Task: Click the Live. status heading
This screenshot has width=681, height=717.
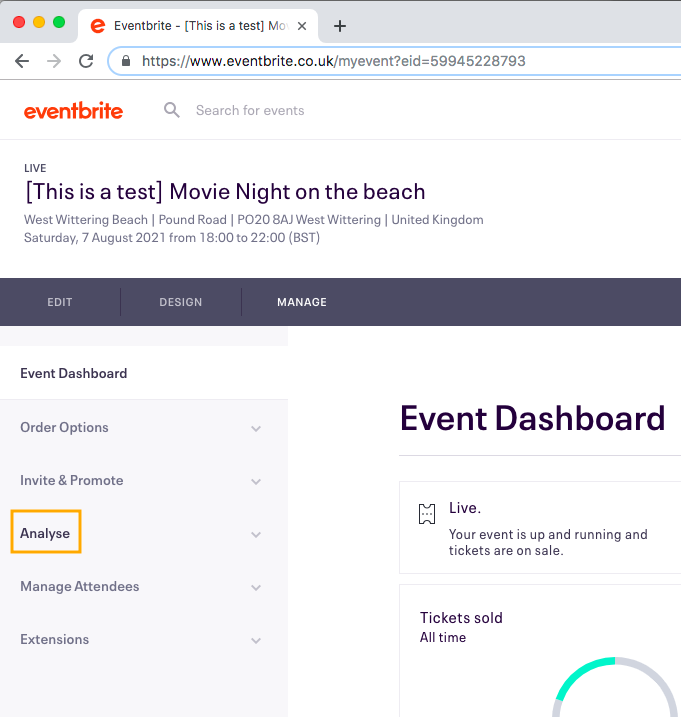Action: tap(465, 508)
